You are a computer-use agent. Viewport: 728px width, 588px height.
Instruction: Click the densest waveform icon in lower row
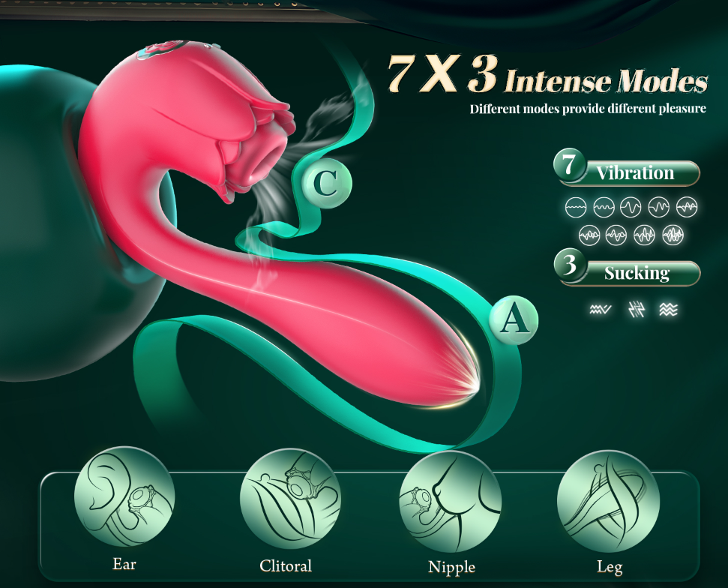[673, 235]
